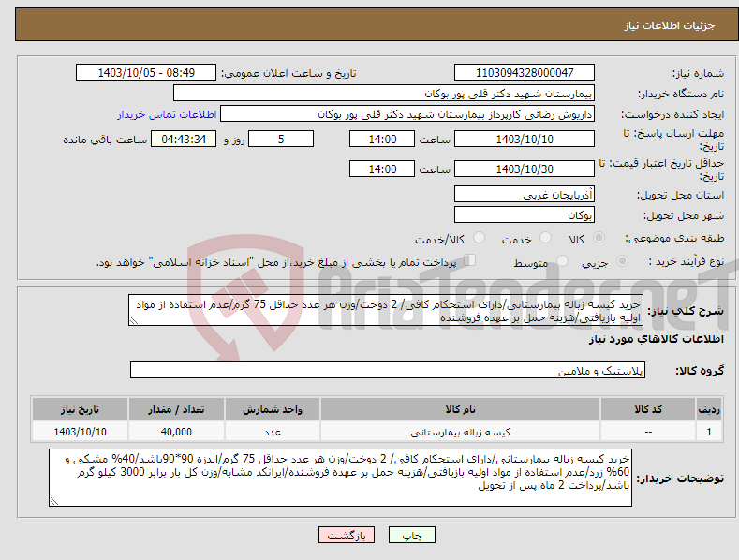Click the تاریخ نیاز column header
Viewport: 739px width, 560px height.
81,409
